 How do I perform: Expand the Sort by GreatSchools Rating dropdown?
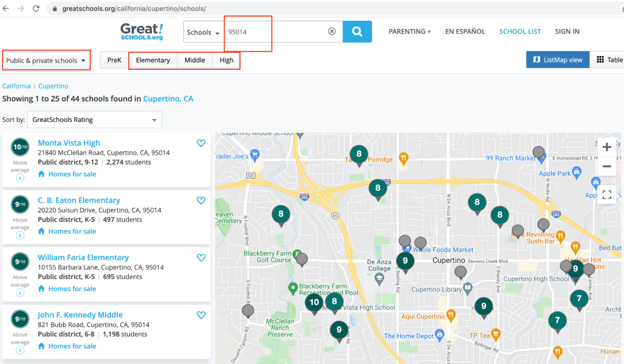pos(95,120)
